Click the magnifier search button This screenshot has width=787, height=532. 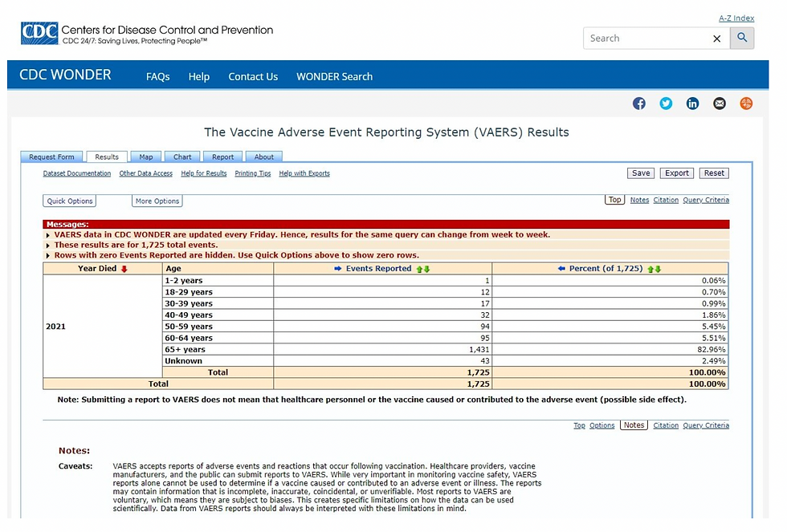coord(742,38)
